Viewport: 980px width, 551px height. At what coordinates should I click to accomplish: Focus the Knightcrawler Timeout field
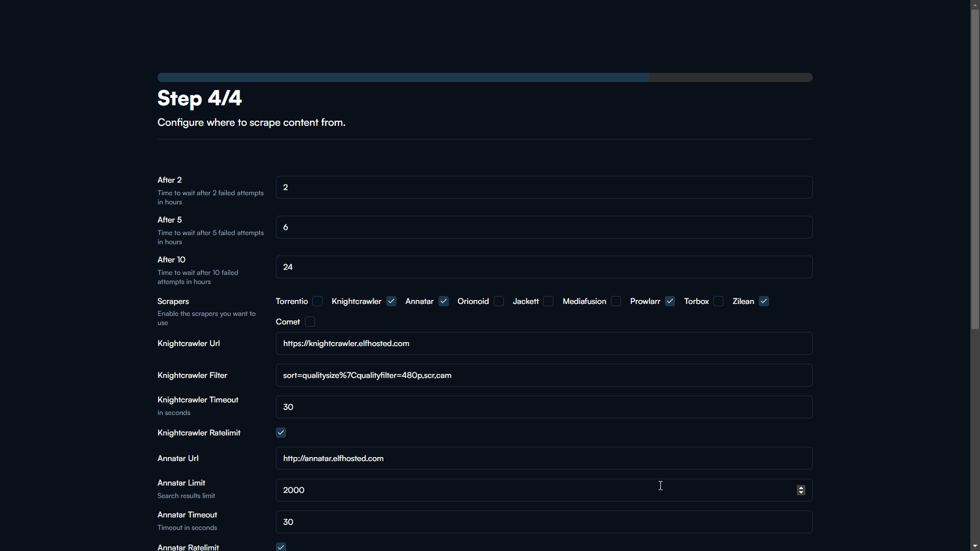544,407
